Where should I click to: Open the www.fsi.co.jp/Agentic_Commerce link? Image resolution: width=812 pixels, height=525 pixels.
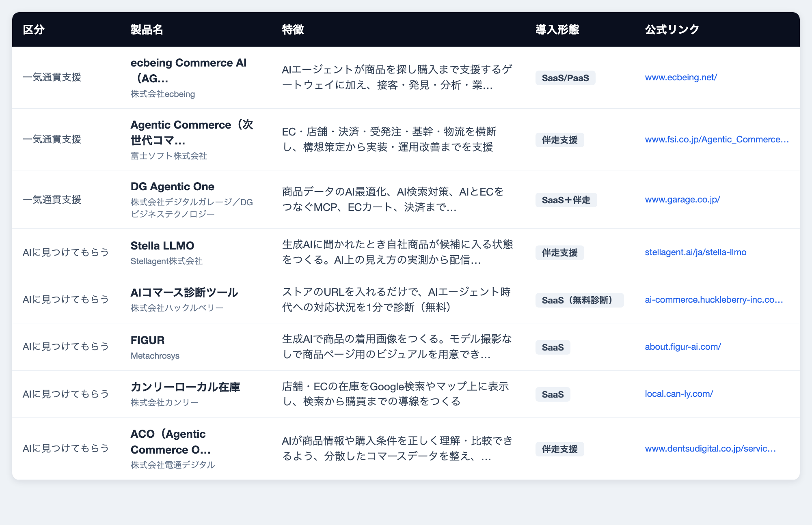[717, 140]
